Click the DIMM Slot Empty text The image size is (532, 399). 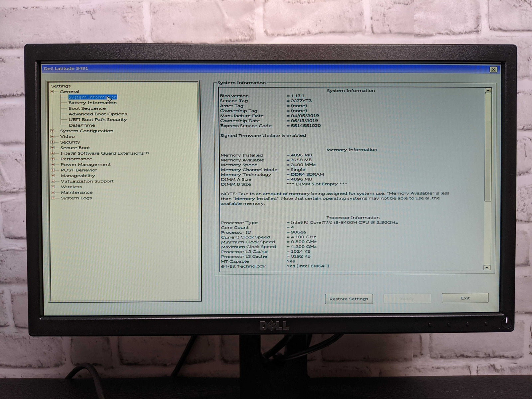[317, 184]
